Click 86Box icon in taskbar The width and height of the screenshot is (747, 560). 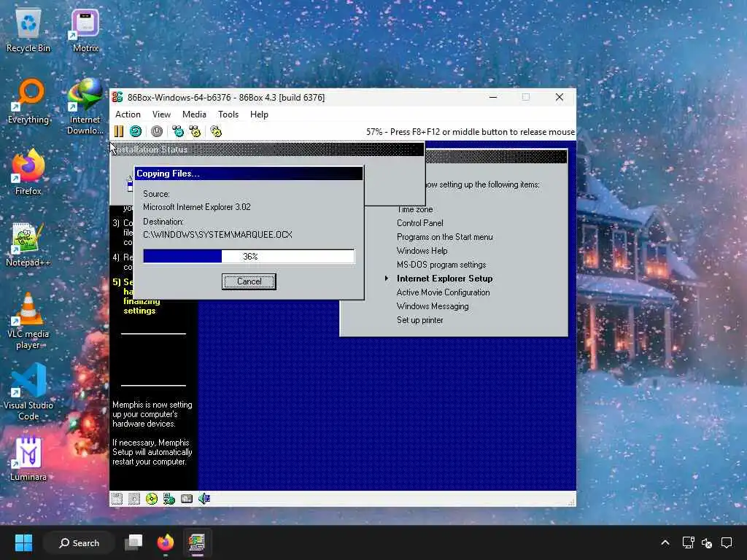click(x=196, y=542)
